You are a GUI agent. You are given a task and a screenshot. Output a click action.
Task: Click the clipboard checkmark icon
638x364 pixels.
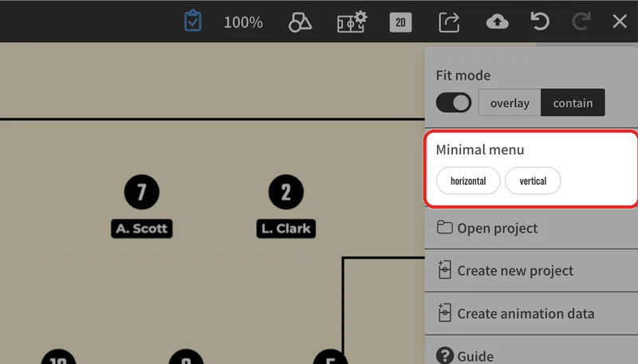pyautogui.click(x=192, y=21)
